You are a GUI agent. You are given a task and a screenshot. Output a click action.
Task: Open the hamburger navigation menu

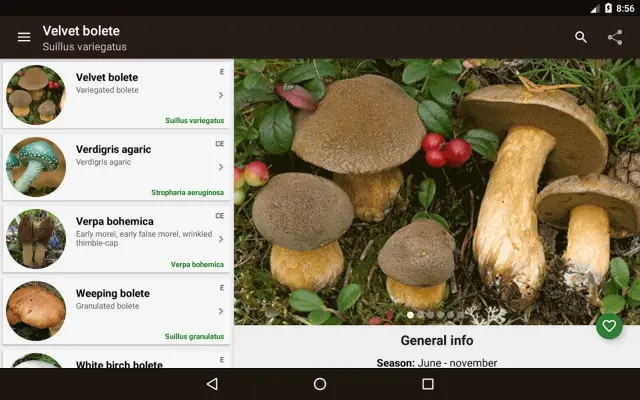[24, 38]
